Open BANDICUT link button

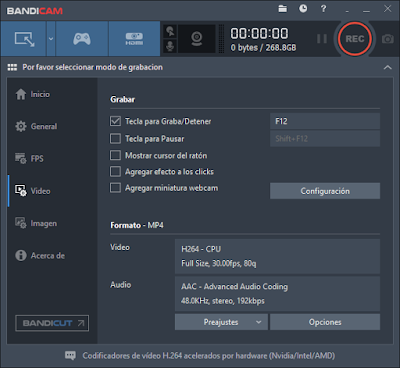[52, 323]
